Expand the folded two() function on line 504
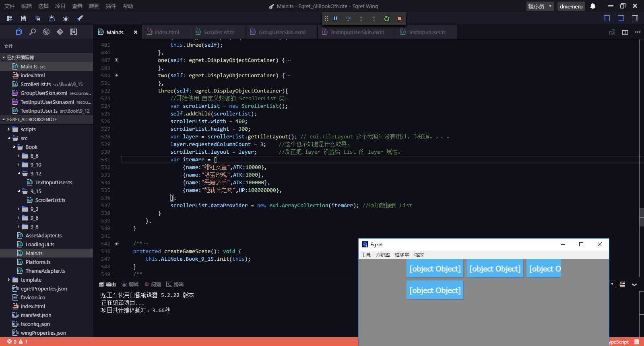This screenshot has width=644, height=346. coord(116,76)
